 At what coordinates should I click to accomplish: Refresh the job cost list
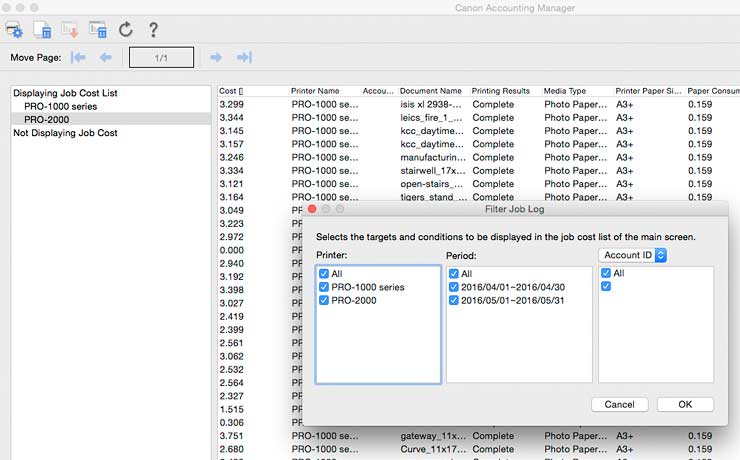[x=126, y=30]
